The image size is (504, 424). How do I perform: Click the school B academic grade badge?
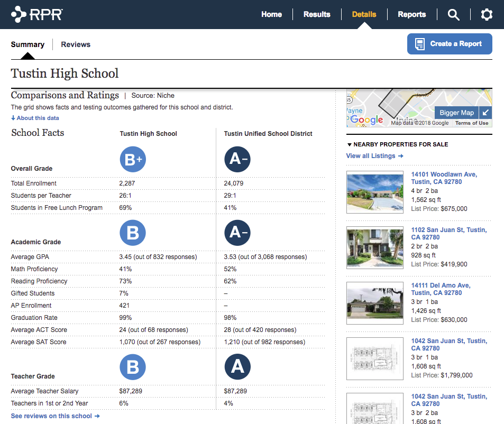pyautogui.click(x=133, y=233)
